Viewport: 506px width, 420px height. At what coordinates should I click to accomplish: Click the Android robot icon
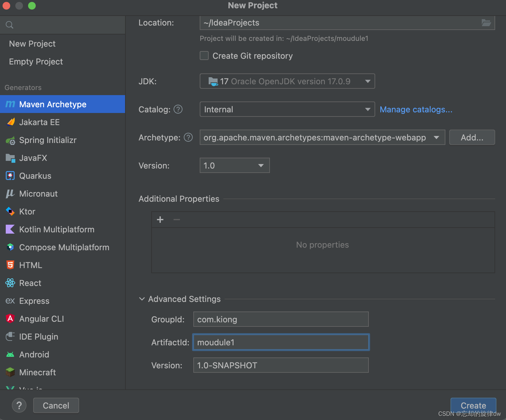pos(10,354)
